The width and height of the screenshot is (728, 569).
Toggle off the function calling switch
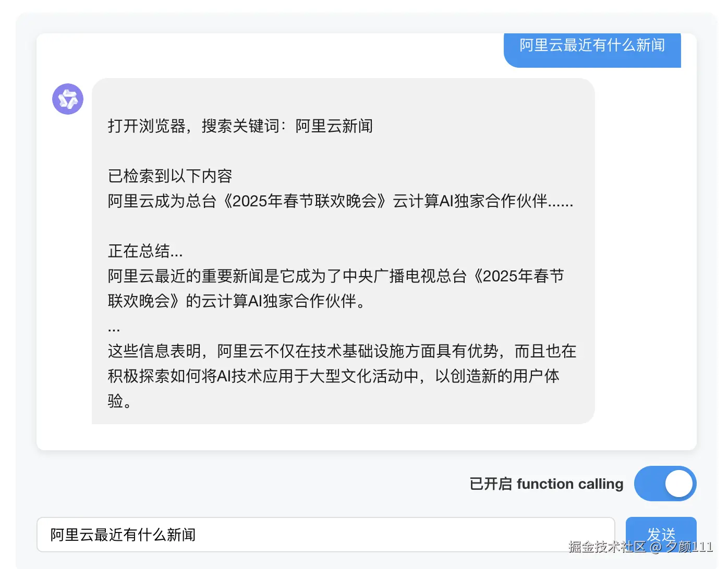[665, 484]
